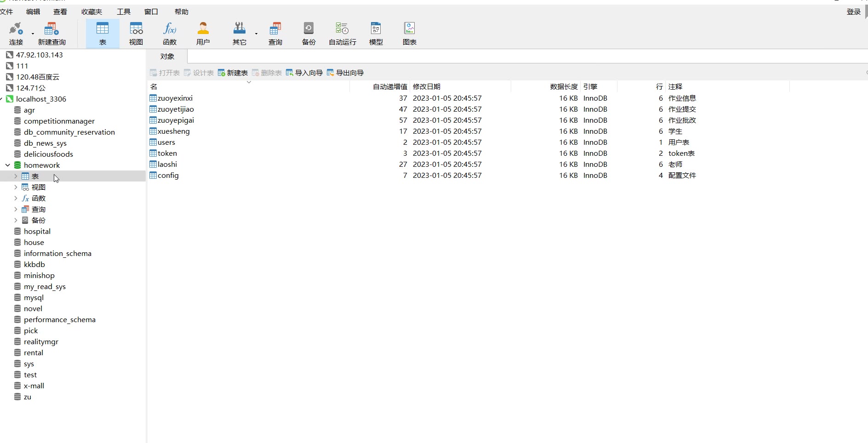This screenshot has width=868, height=443.
Task: Open the 模型 model toolbar icon
Action: pos(376,34)
